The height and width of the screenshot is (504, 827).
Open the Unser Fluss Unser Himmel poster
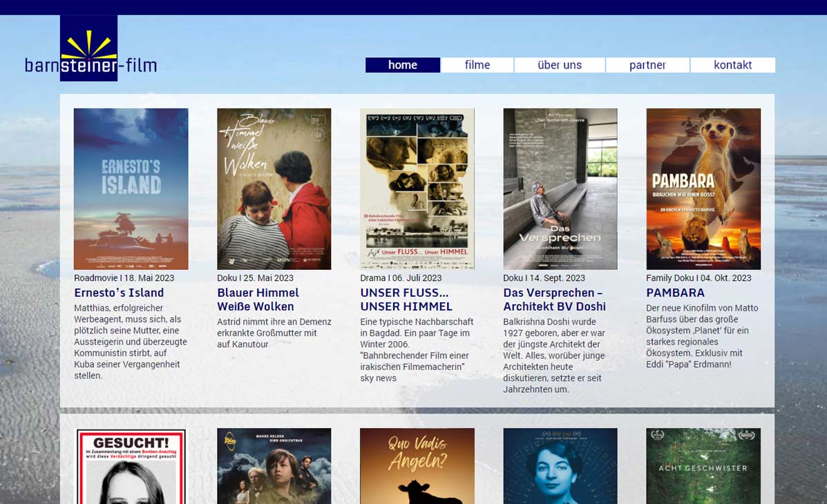coord(417,188)
